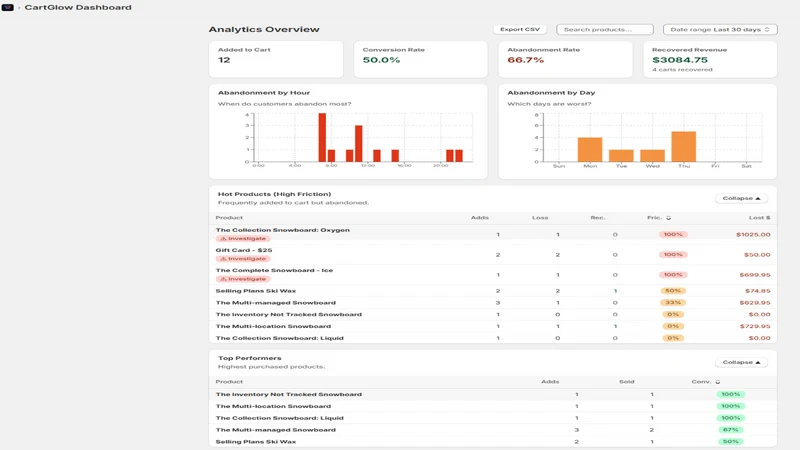The width and height of the screenshot is (800, 450).
Task: Click Investigate badge under Collection Snowboard: Oxygen
Action: point(243,239)
